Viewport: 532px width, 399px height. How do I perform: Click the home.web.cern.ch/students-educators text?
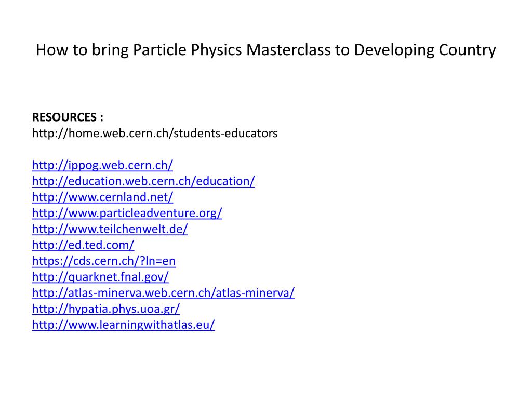tap(155, 134)
